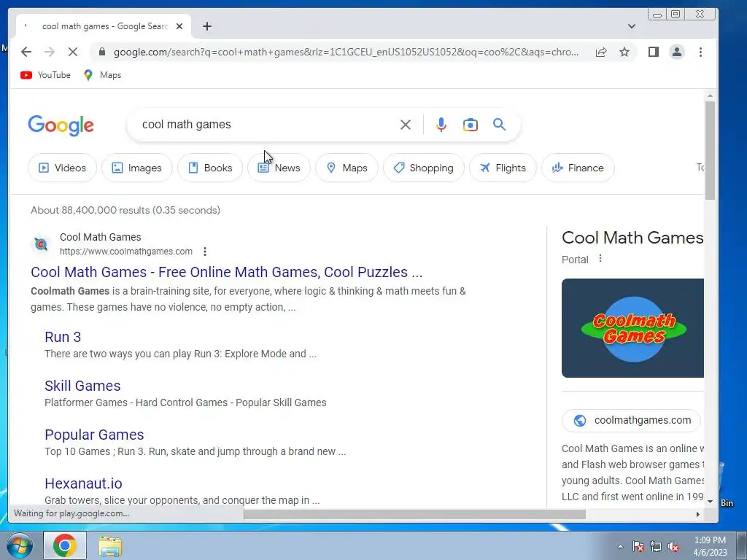Submit search with magnifying glass icon
This screenshot has width=747, height=560.
(499, 124)
